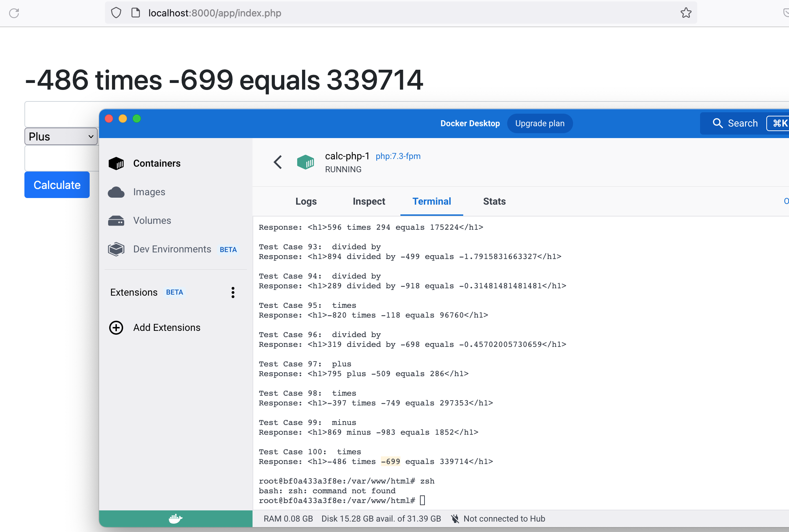Screen dimensions: 789x532
Task: Bookmark page with the star icon
Action: (686, 13)
